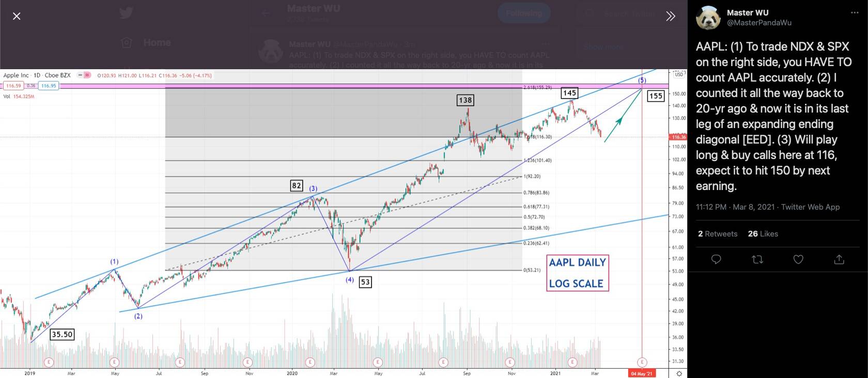The image size is (868, 378).
Task: Click the 04 May '21 date marker
Action: pyautogui.click(x=642, y=373)
